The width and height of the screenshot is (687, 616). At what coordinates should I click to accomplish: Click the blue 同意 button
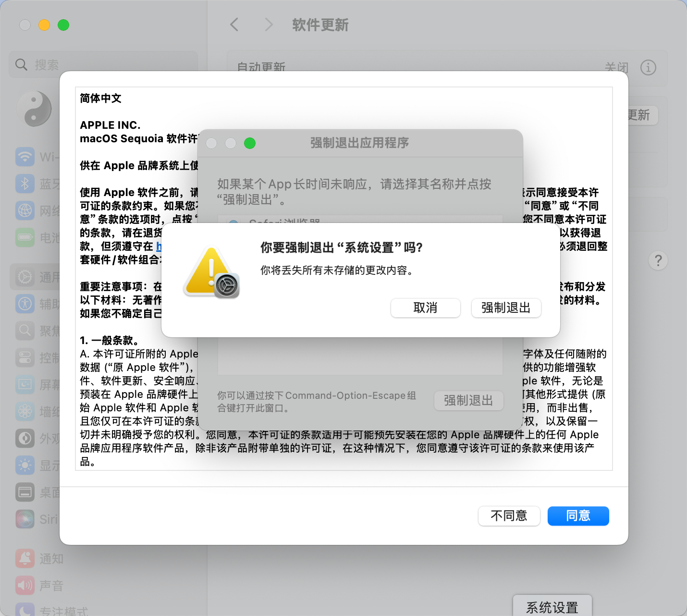578,516
